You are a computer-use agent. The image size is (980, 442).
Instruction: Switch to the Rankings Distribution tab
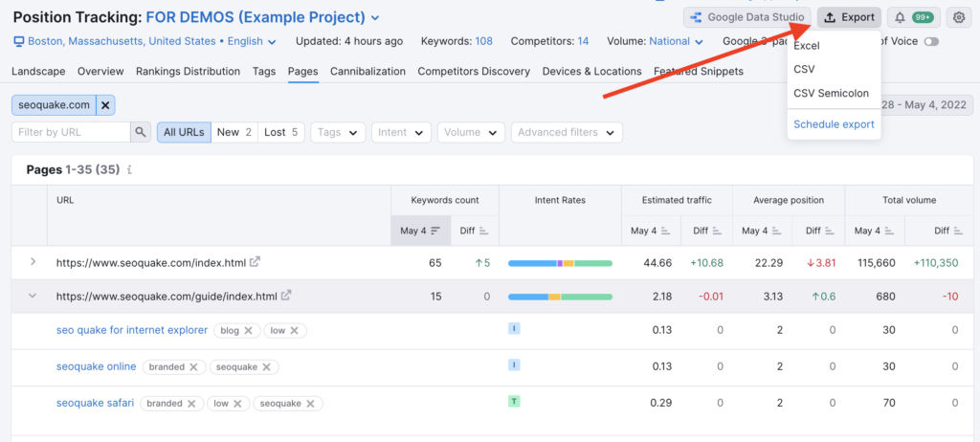[x=189, y=71]
